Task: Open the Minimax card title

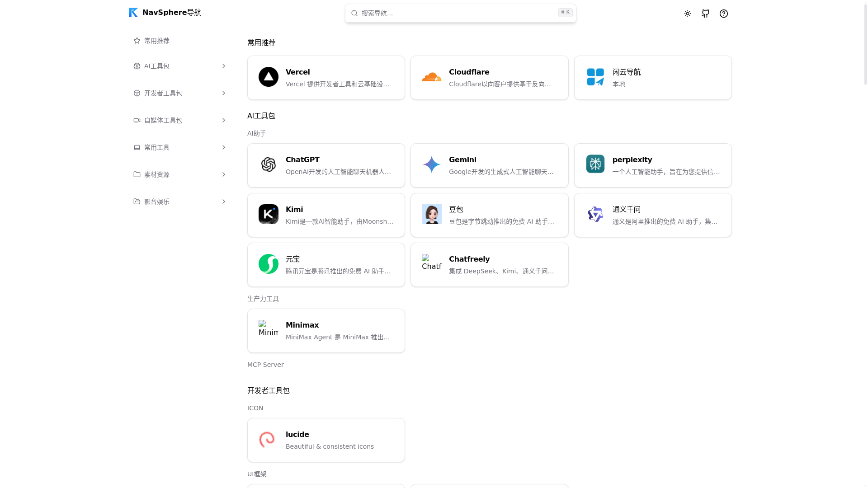Action: coord(302,325)
